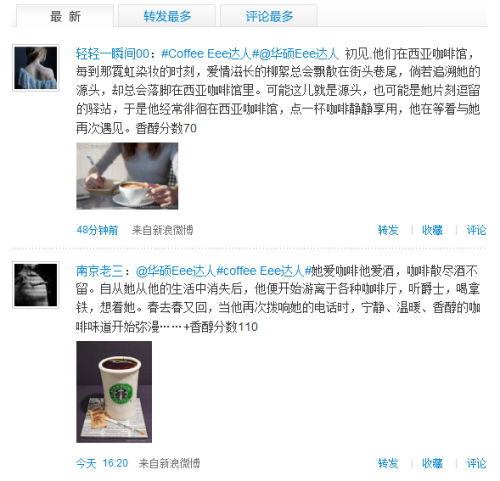Open #coffee Eee达人# hashtag in second post
Screen dimensions: 500x481
pyautogui.click(x=263, y=271)
